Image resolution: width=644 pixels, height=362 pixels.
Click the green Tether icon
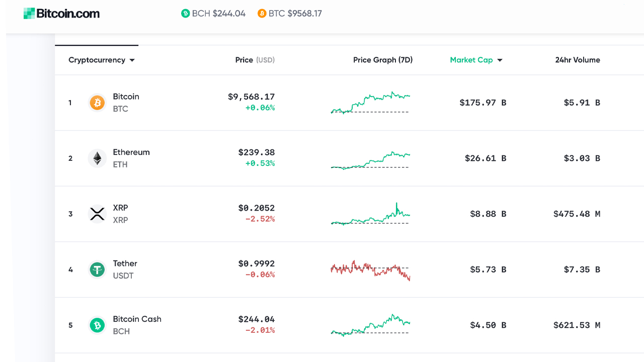(97, 269)
